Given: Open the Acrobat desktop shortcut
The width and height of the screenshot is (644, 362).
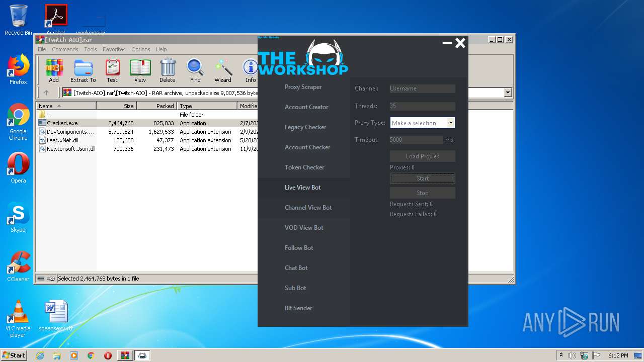Looking at the screenshot, I should (56, 19).
